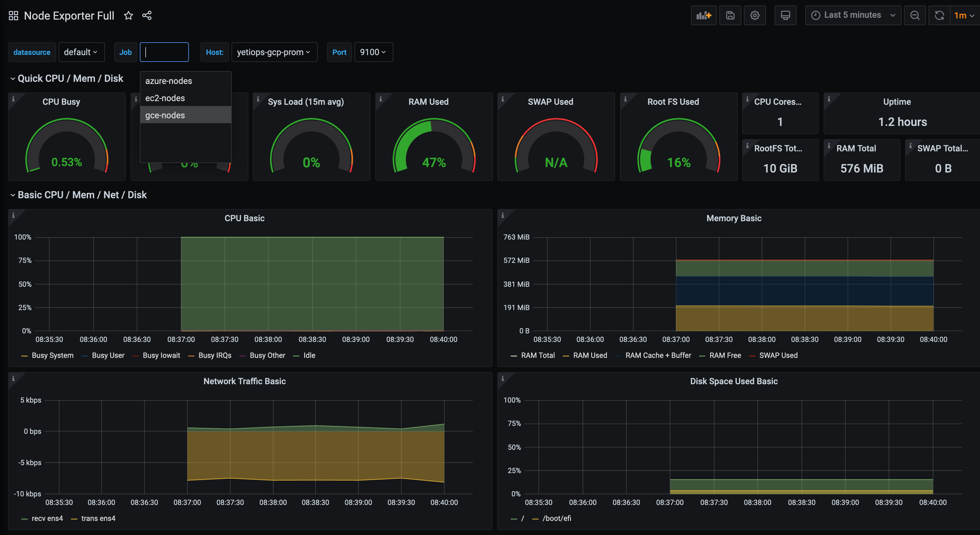Open the CPU Basic panel info tooltip

[x=14, y=215]
